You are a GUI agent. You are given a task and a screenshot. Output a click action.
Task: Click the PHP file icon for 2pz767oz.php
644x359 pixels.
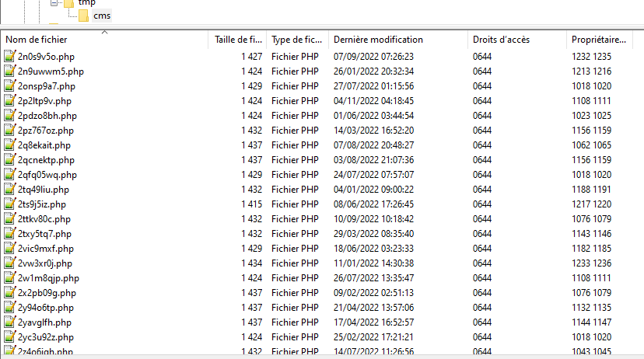[x=10, y=130]
